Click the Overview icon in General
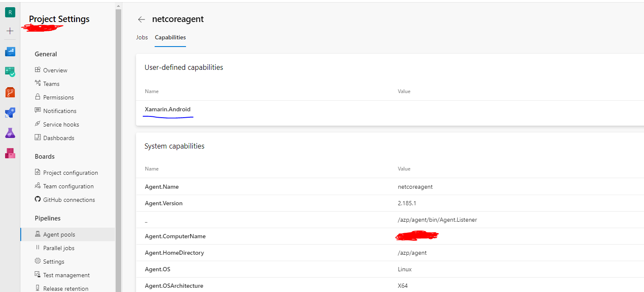This screenshot has height=292, width=644. (38, 70)
